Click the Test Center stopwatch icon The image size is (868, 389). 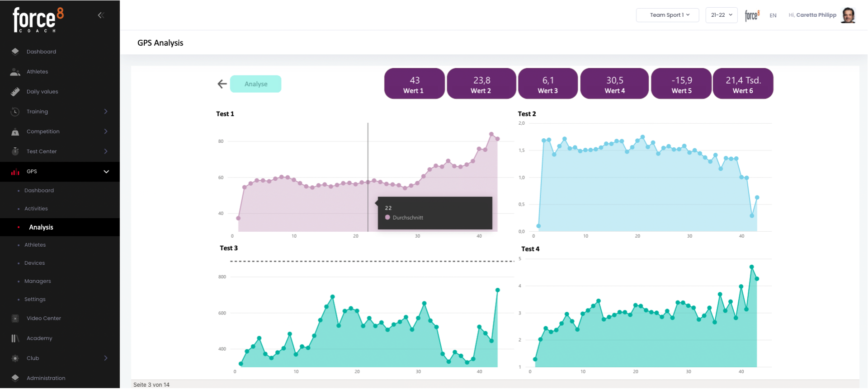[15, 151]
